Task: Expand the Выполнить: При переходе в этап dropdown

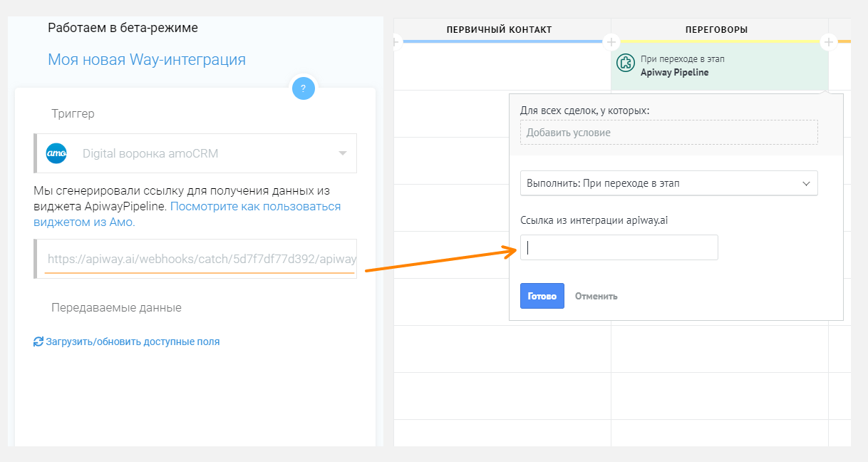Action: click(669, 183)
